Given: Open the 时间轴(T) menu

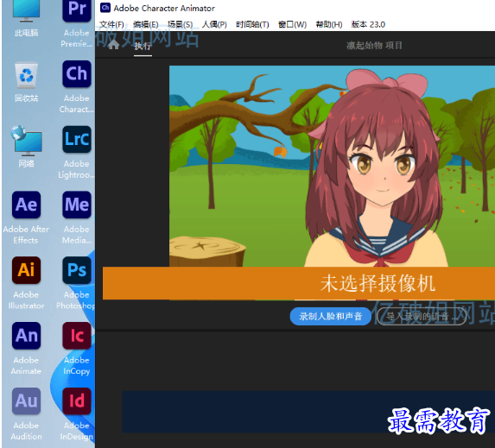Looking at the screenshot, I should 252,24.
